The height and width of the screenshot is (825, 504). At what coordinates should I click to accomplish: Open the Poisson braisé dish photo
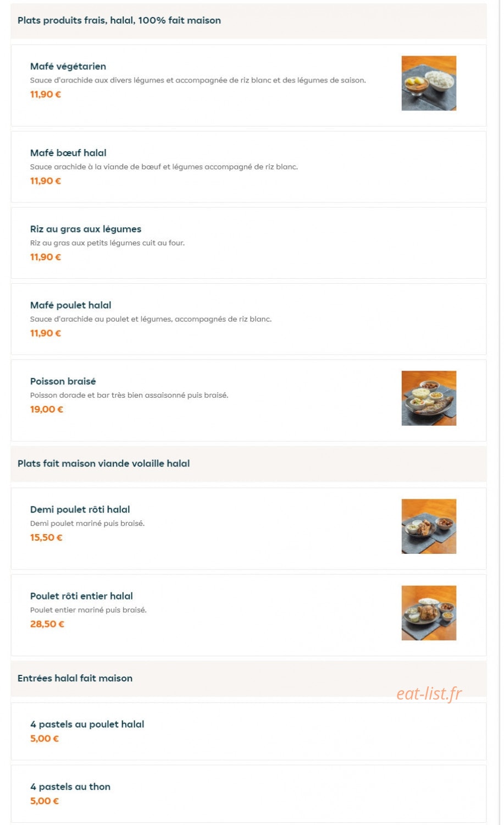[x=429, y=398]
